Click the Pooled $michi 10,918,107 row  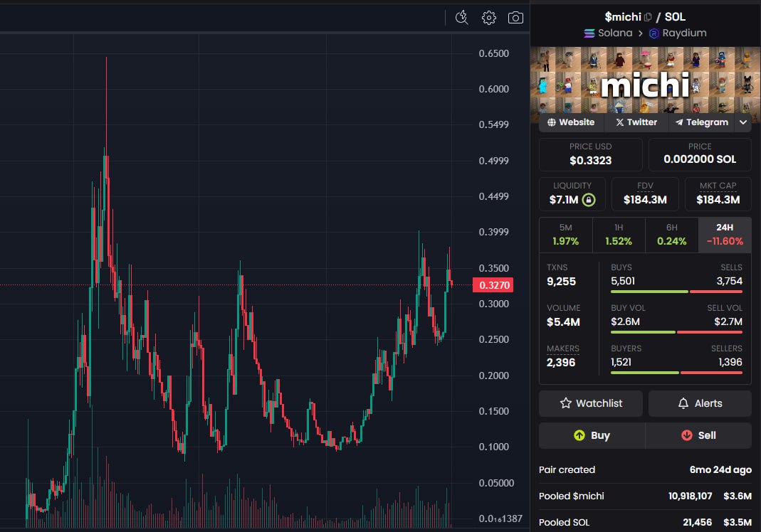click(x=645, y=496)
